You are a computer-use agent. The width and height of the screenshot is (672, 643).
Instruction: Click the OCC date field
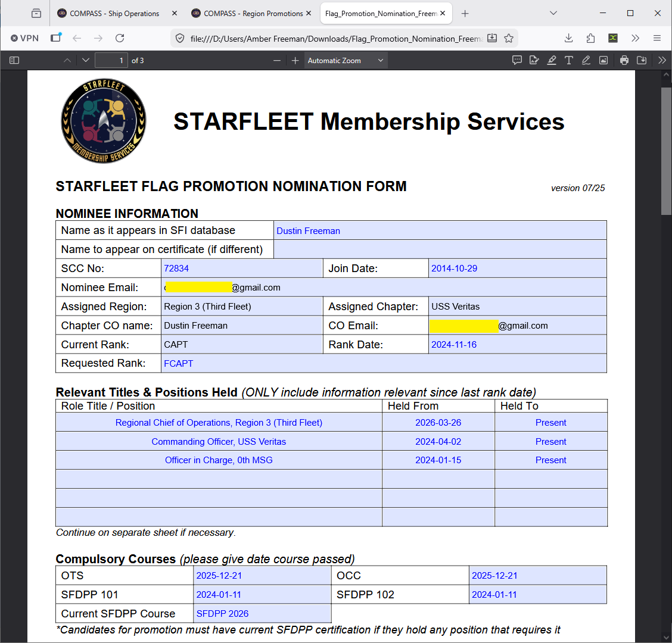[538, 575]
